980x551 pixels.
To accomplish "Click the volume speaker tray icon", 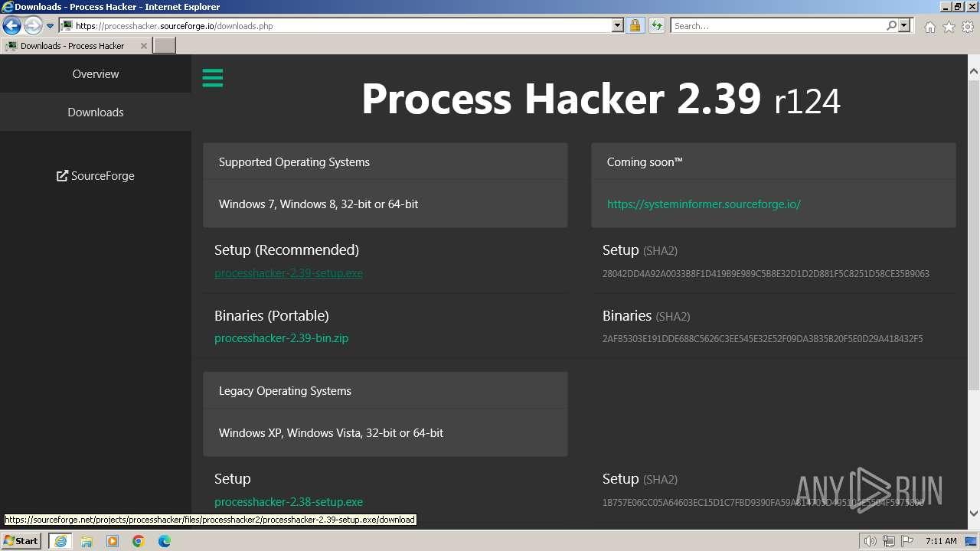I will point(871,541).
